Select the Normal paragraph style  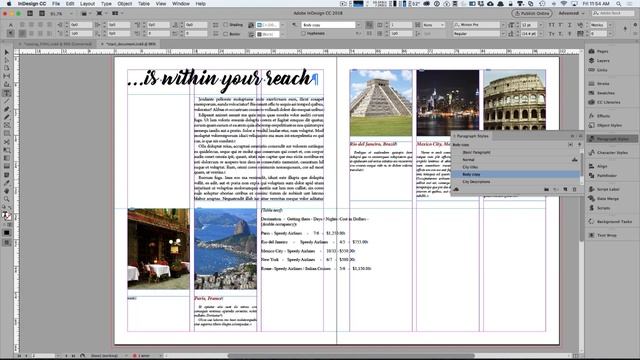[x=515, y=160]
